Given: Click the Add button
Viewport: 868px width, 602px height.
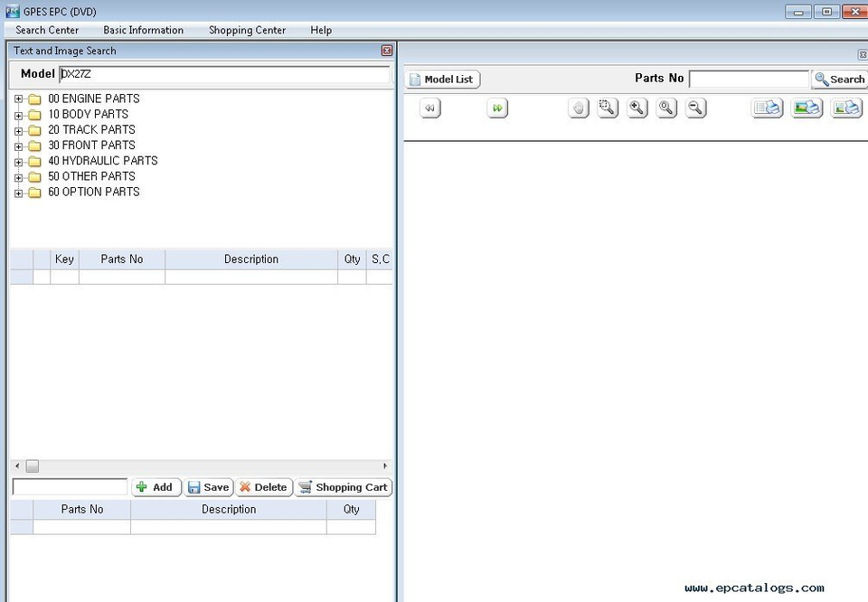Looking at the screenshot, I should (x=156, y=487).
